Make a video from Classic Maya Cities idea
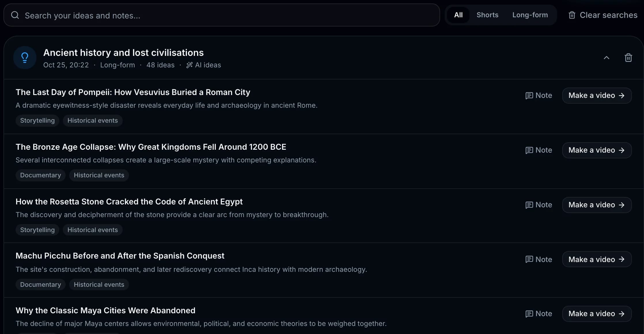This screenshot has width=644, height=334. [x=597, y=314]
